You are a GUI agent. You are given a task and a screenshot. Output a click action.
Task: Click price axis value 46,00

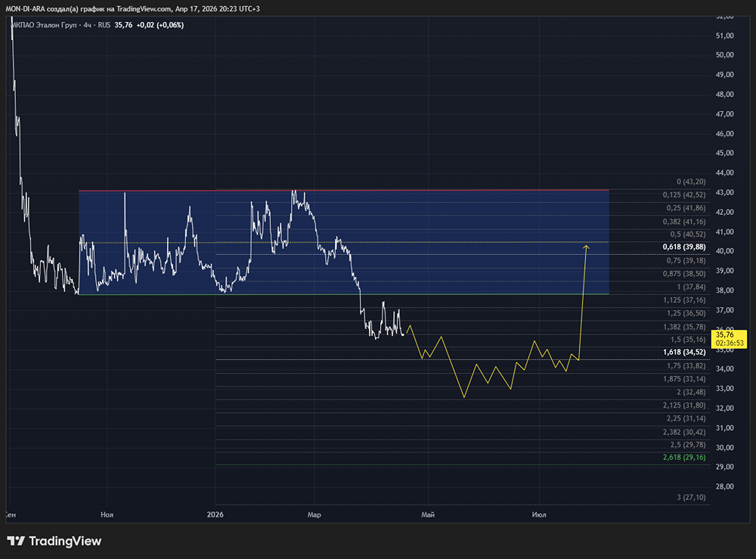tap(725, 134)
